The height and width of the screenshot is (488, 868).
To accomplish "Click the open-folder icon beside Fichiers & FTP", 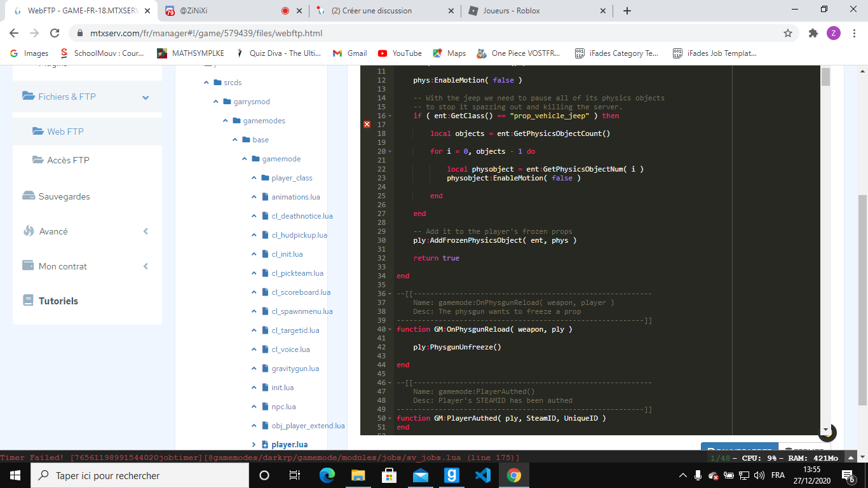I will click(x=29, y=96).
